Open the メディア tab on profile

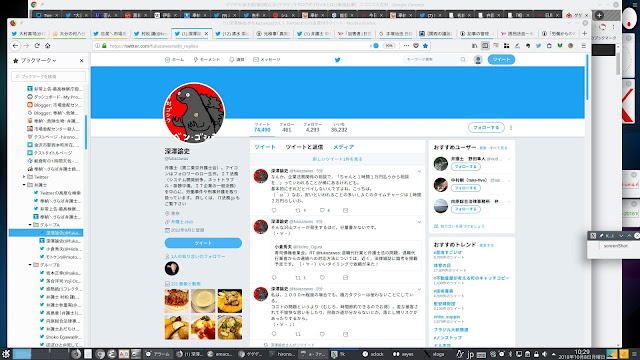point(344,147)
